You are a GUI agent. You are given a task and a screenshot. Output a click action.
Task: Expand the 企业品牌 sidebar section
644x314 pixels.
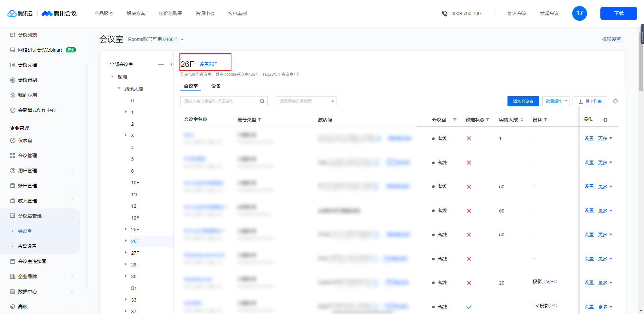pyautogui.click(x=72, y=277)
